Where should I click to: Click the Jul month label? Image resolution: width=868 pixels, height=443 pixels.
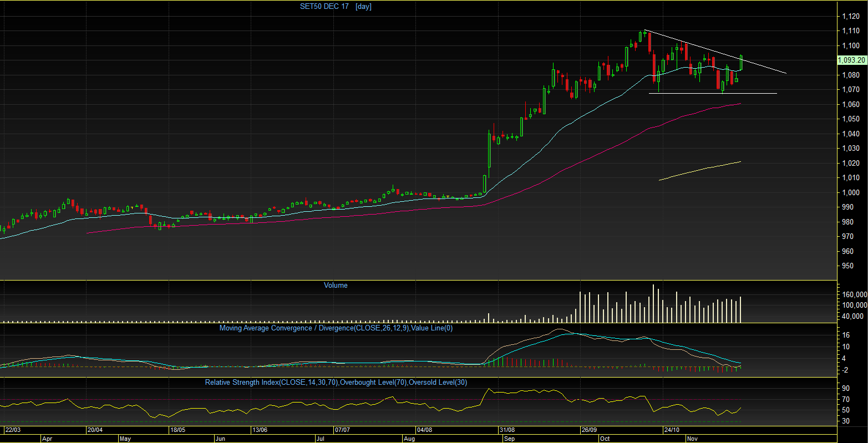(321, 439)
